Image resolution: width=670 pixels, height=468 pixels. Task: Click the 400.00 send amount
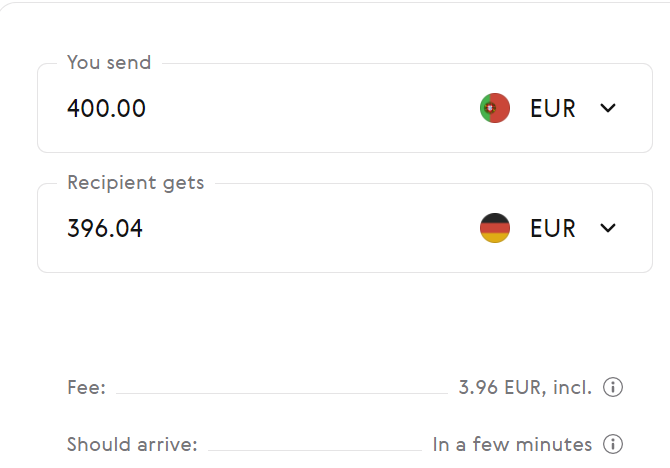point(106,108)
